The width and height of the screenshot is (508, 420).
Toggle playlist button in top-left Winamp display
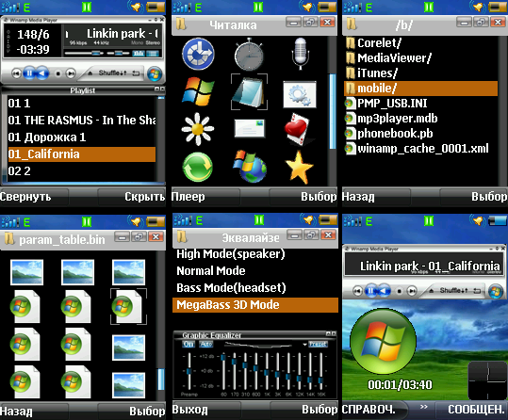tap(153, 53)
